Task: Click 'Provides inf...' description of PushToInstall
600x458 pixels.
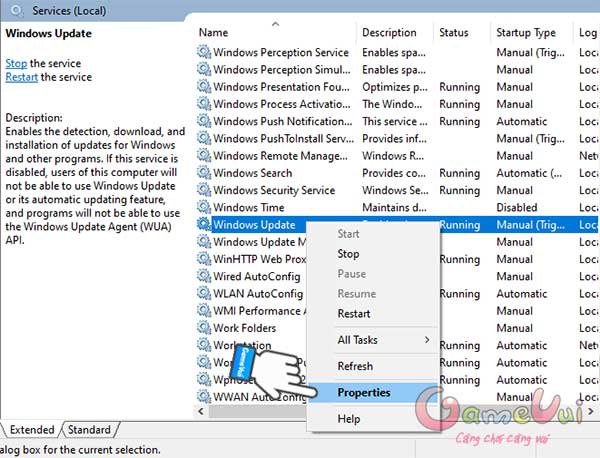Action: point(394,139)
